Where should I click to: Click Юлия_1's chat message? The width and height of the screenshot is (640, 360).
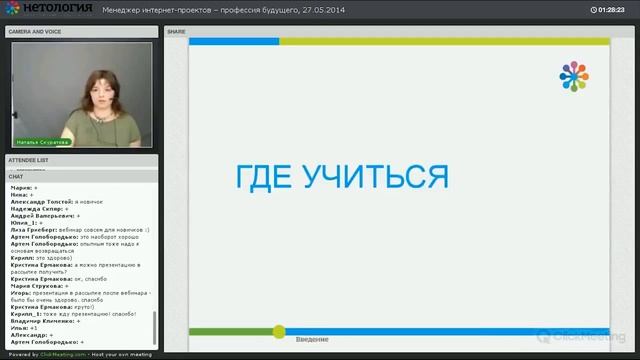click(27, 223)
